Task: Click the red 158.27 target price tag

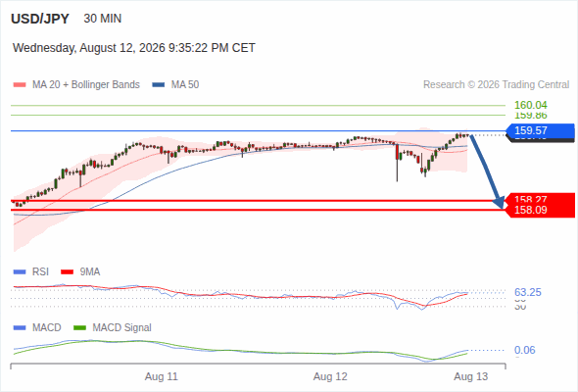Action: (540, 198)
